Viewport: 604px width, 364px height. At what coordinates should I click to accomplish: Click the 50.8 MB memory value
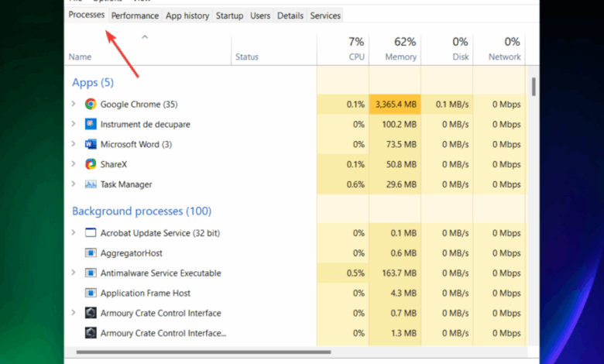tap(401, 164)
